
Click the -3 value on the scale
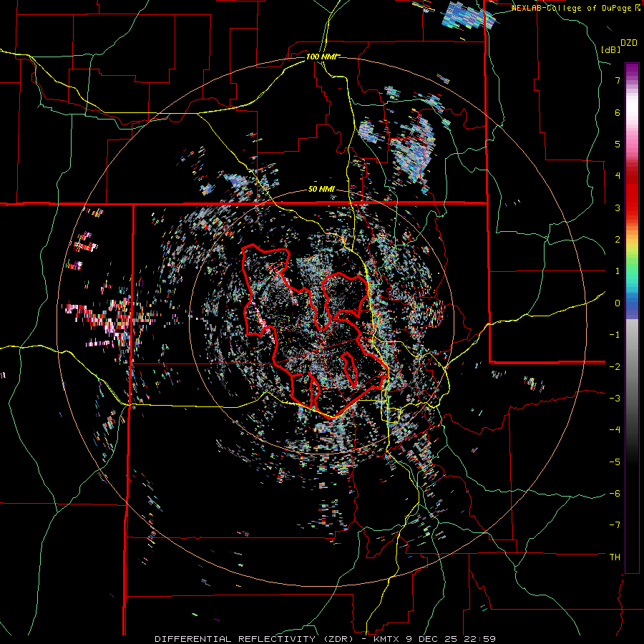(x=615, y=399)
